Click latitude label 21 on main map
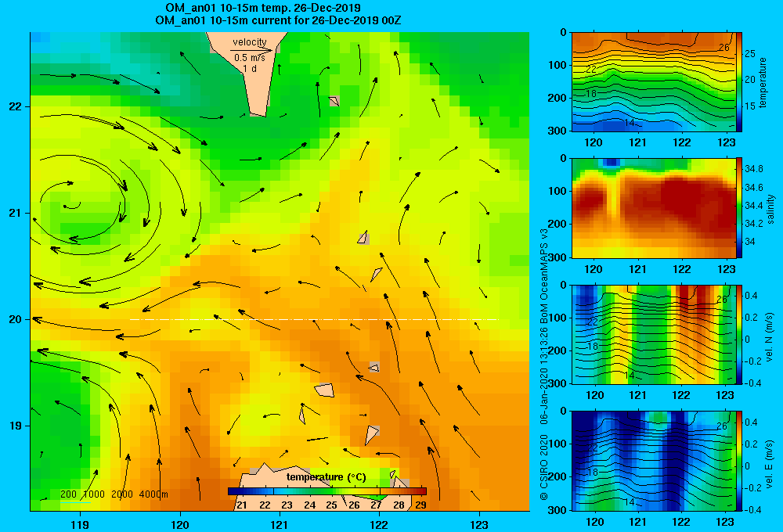 point(15,213)
